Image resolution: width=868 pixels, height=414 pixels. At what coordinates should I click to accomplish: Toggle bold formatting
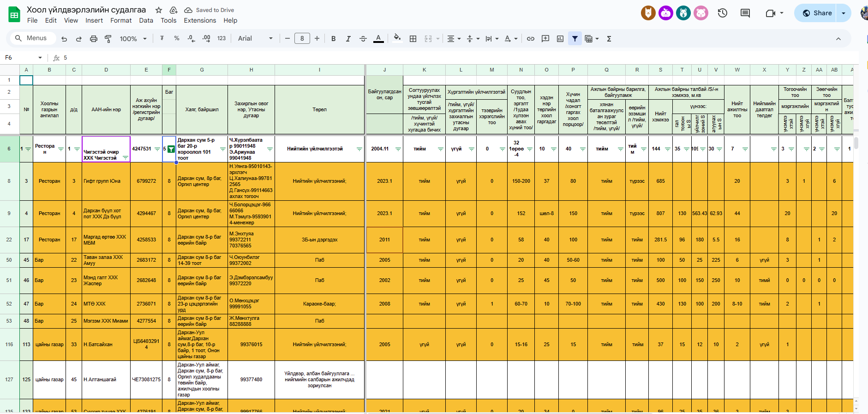pyautogui.click(x=333, y=39)
